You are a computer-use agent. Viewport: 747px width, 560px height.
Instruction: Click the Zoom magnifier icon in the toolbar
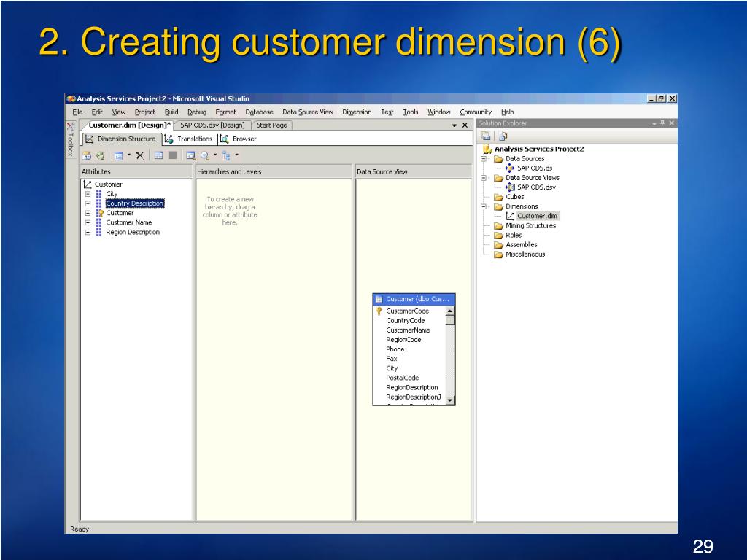[x=205, y=155]
